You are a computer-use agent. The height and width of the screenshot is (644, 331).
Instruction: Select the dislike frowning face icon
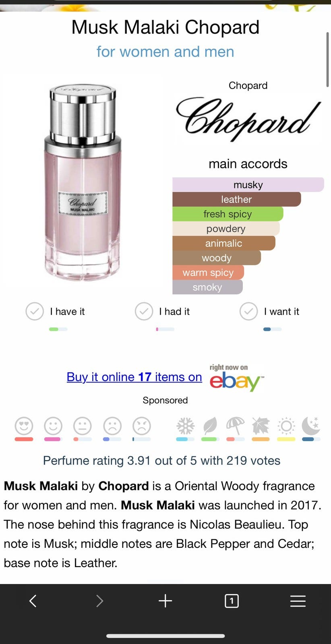click(112, 426)
